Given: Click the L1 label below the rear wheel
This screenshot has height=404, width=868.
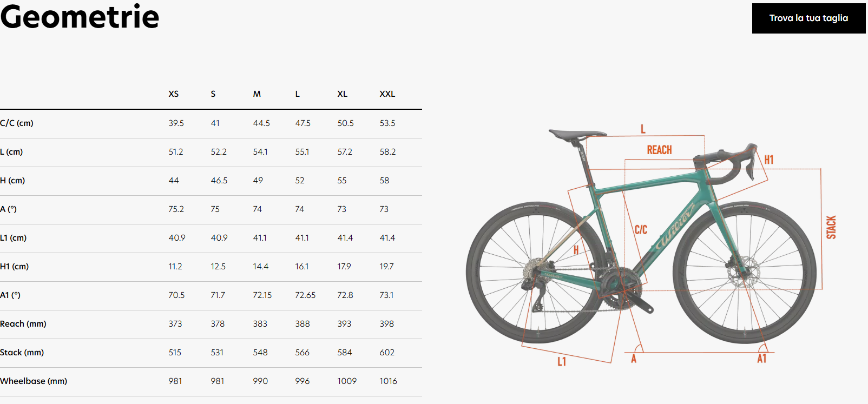Looking at the screenshot, I should [562, 361].
